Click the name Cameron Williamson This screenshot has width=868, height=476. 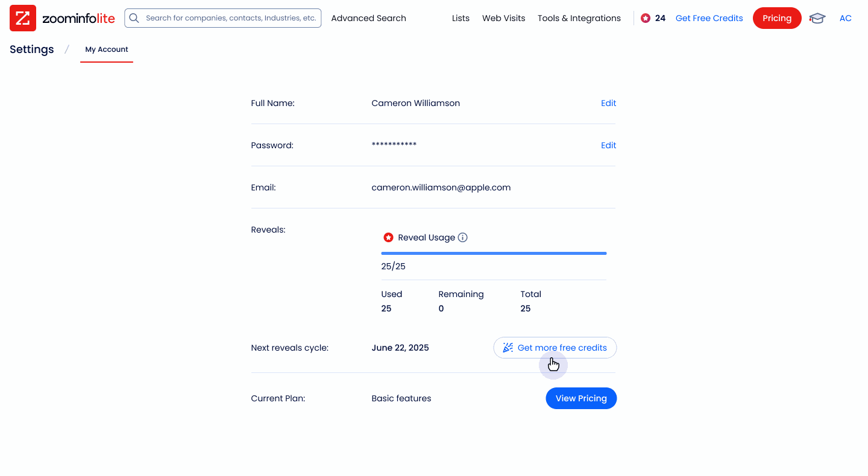pyautogui.click(x=416, y=103)
